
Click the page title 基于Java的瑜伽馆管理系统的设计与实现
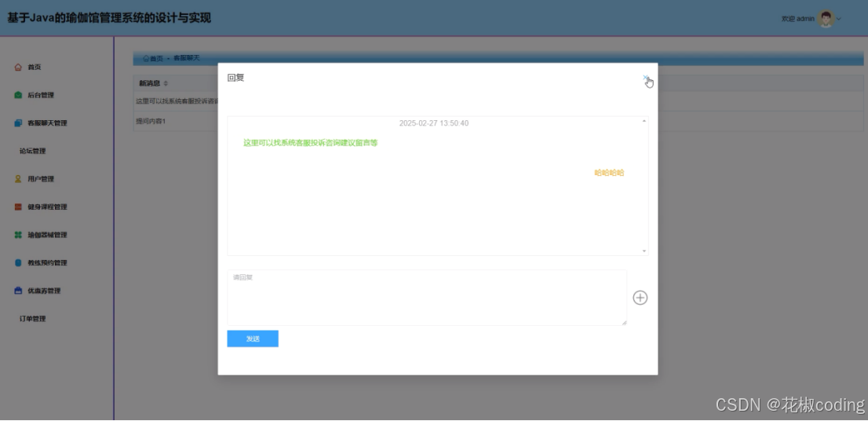click(x=109, y=18)
